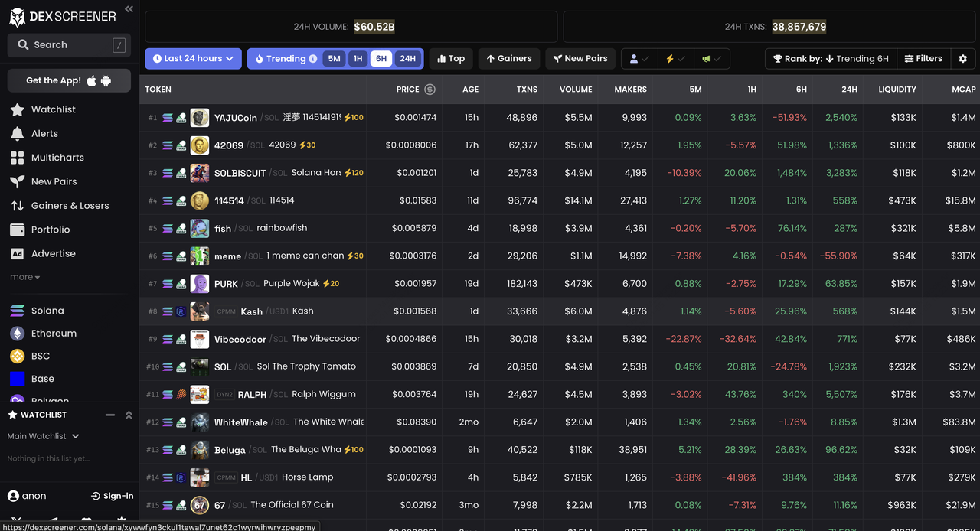Click info icon next to Trending
Viewport: 980px width, 531px height.
[312, 59]
